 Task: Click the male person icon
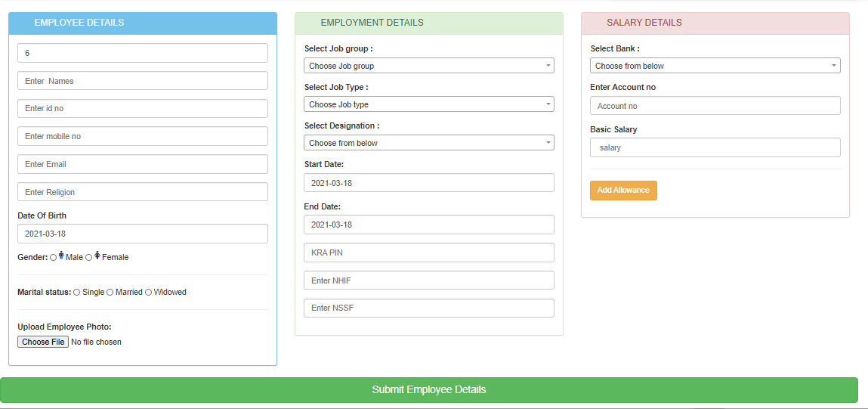click(x=61, y=256)
